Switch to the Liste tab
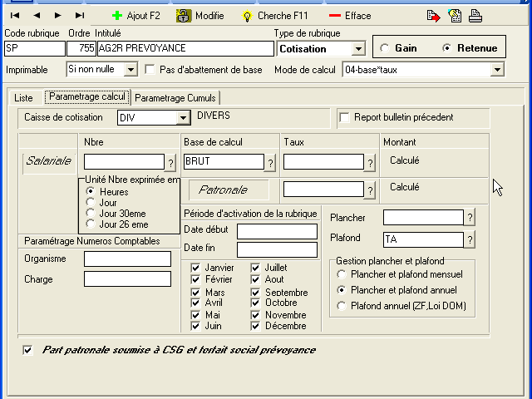 coord(23,98)
